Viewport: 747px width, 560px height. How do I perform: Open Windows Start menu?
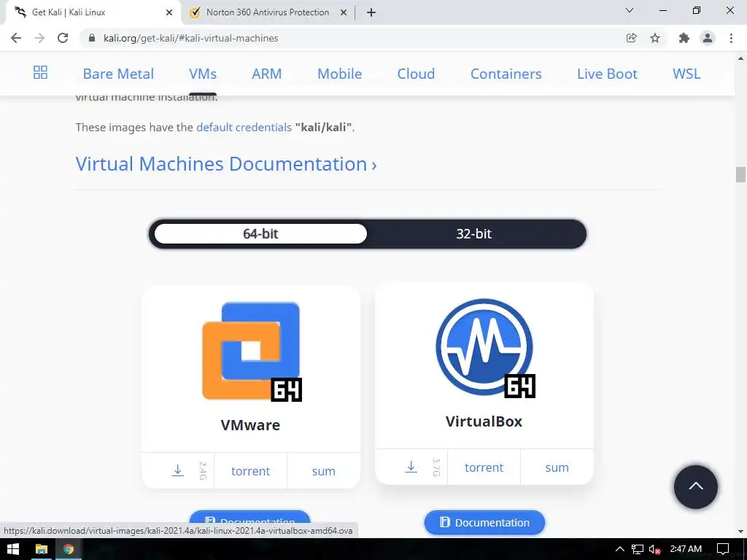(13, 549)
